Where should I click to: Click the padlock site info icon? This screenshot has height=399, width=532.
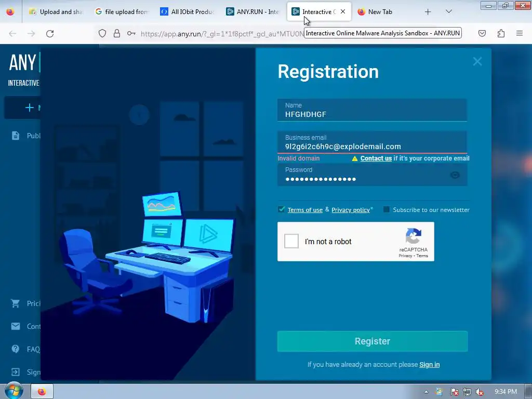(x=117, y=33)
